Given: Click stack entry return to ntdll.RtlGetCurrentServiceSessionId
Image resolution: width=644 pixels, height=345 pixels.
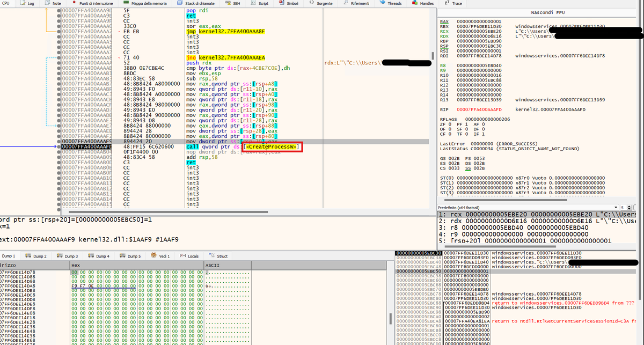Looking at the screenshot, I should coord(563,321).
